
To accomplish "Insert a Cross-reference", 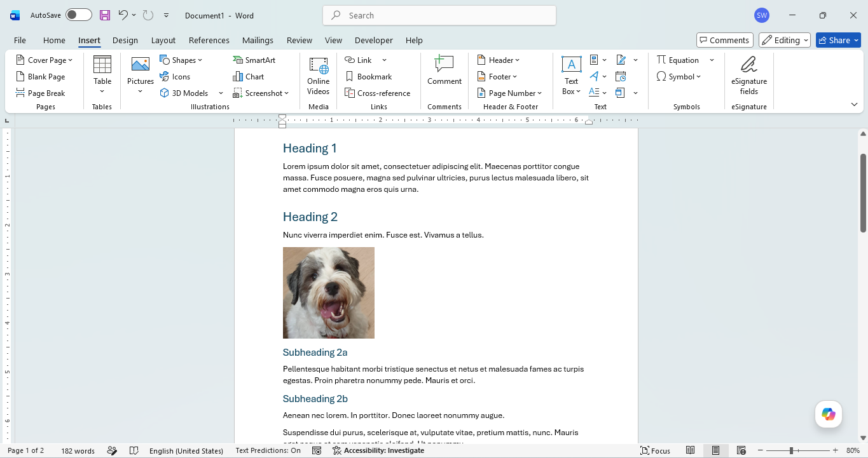I will tap(378, 93).
